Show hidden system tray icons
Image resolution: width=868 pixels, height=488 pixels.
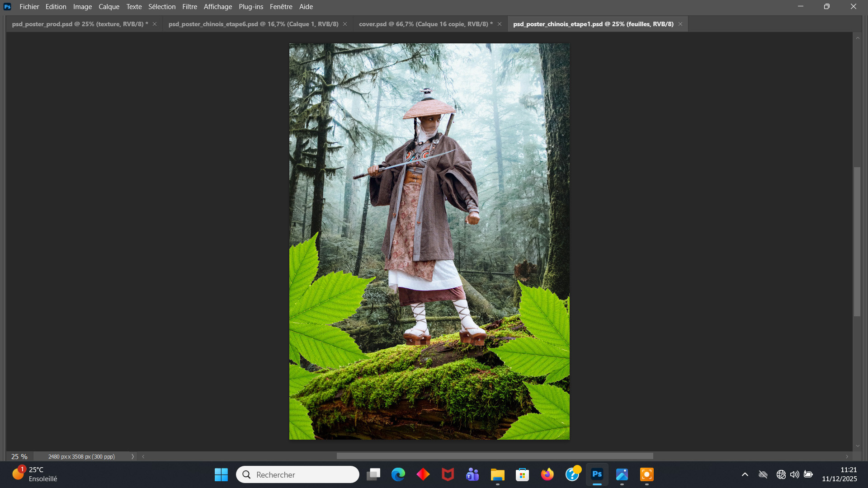745,474
